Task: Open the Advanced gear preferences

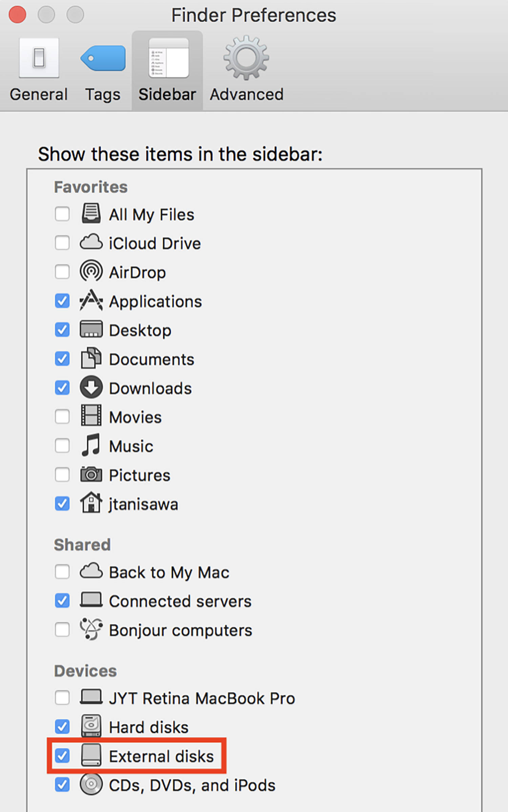Action: click(x=246, y=70)
